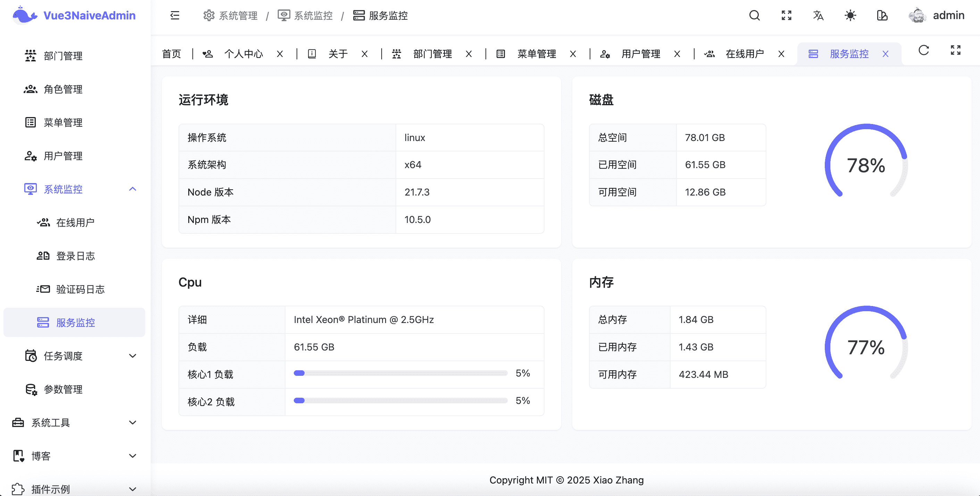Switch to the 首页 tab
This screenshot has height=496, width=980.
coord(171,53)
